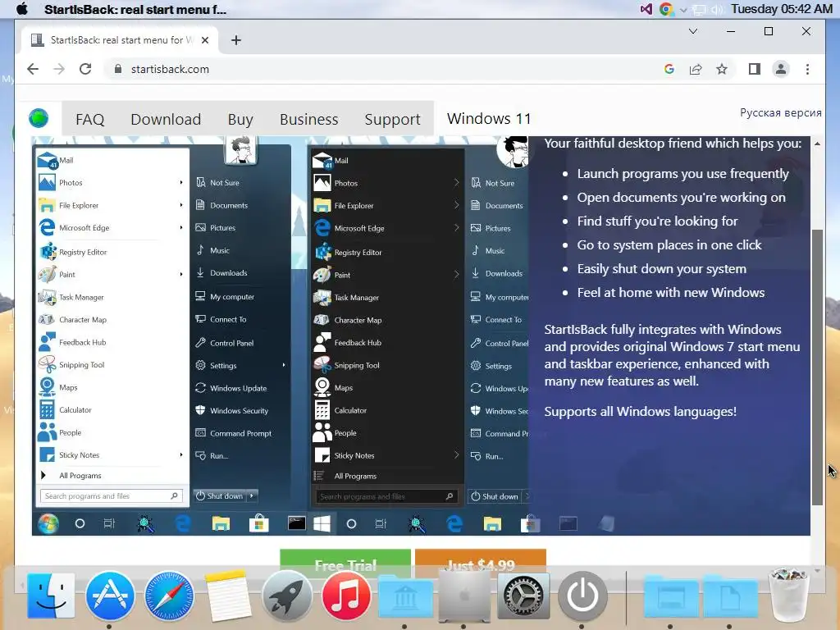Open the Support page
This screenshot has width=840, height=630.
point(392,119)
